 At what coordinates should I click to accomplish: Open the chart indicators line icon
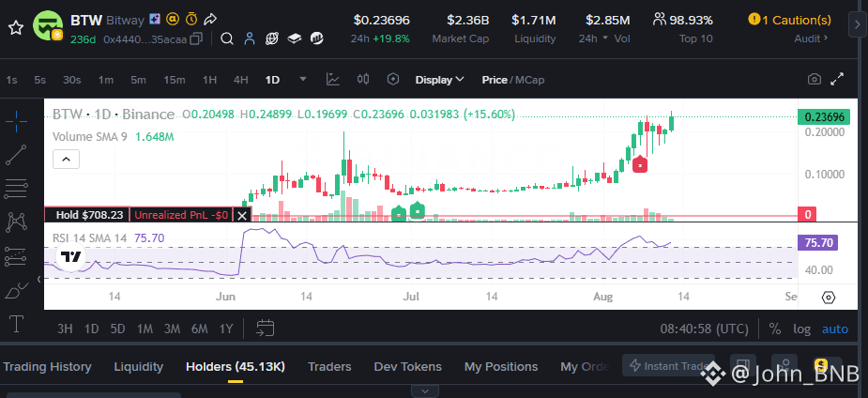(x=333, y=79)
